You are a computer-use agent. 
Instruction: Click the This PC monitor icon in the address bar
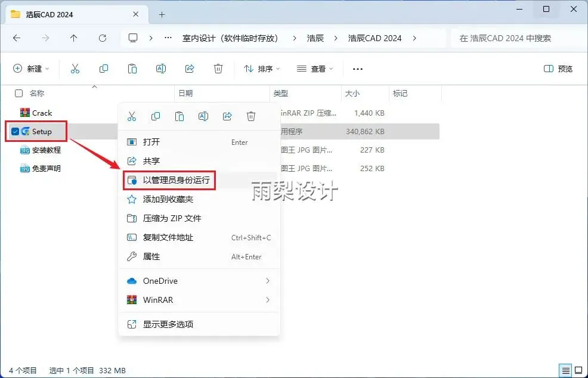tap(133, 38)
